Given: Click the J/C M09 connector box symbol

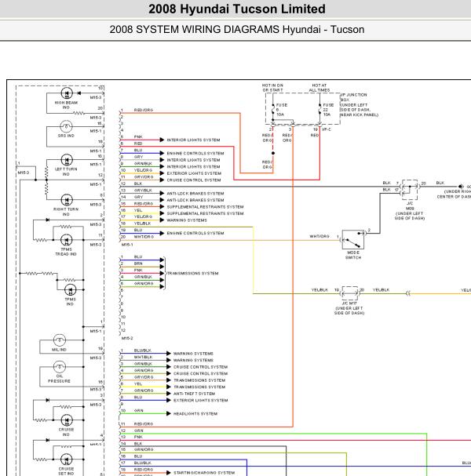Looking at the screenshot, I should tap(410, 190).
